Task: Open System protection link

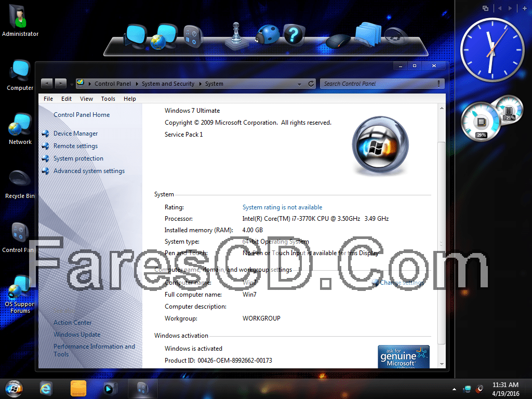Action: tap(78, 158)
